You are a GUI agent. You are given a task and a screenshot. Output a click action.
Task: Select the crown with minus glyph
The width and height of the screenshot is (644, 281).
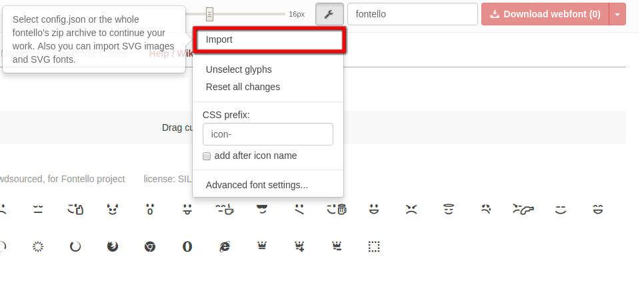[x=337, y=246]
